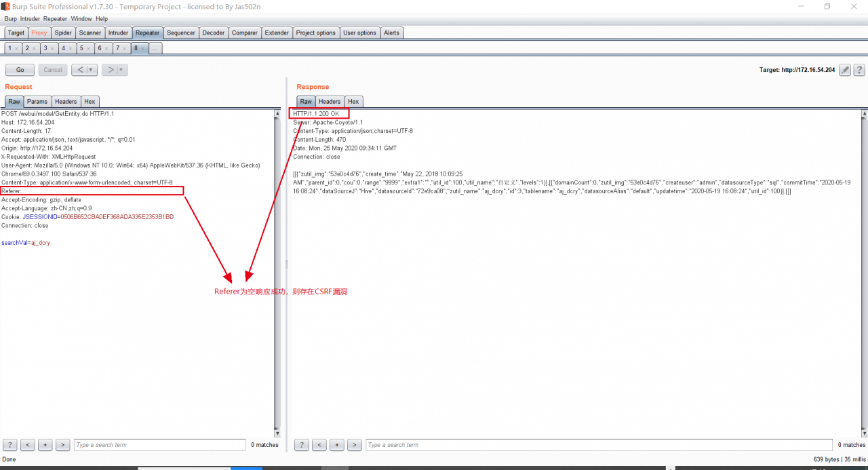Close repeater tab 2

point(34,49)
